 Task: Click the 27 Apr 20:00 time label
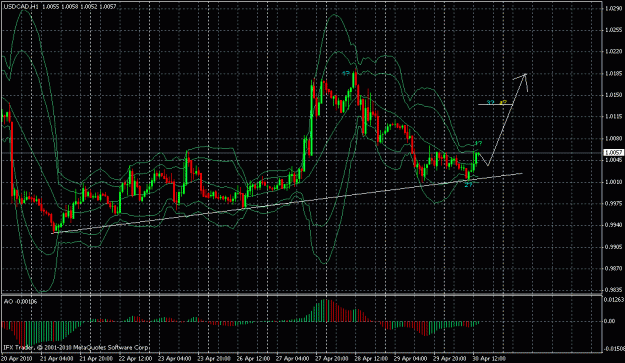(x=332, y=358)
